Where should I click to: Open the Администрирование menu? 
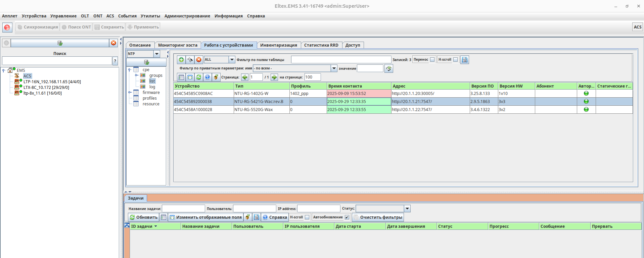pyautogui.click(x=187, y=16)
